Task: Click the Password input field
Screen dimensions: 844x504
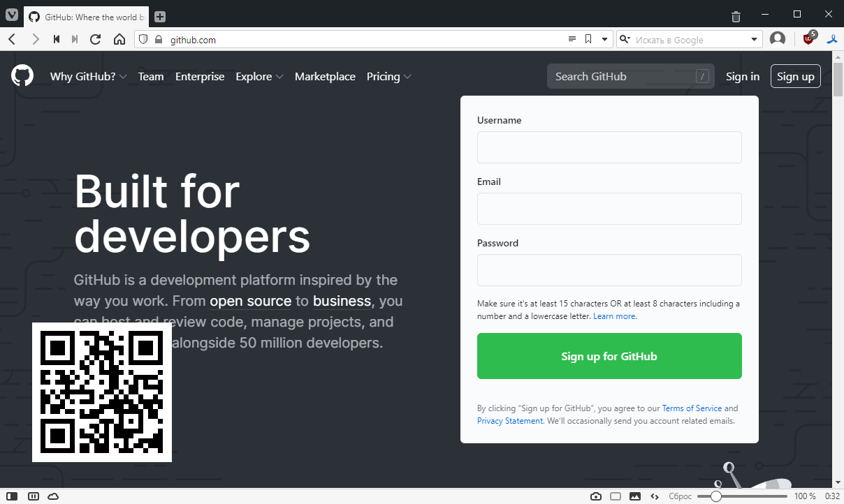Action: point(609,270)
